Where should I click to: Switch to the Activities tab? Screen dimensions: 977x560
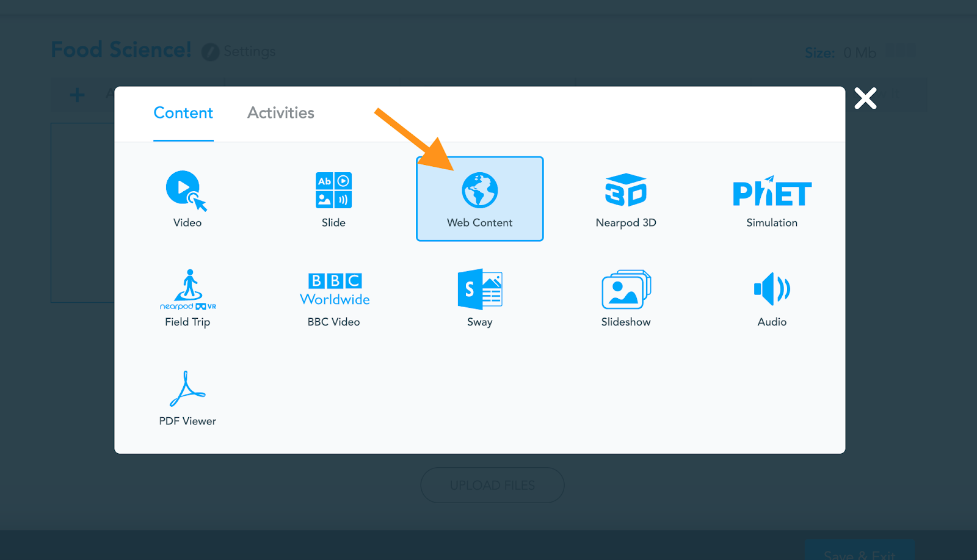281,113
